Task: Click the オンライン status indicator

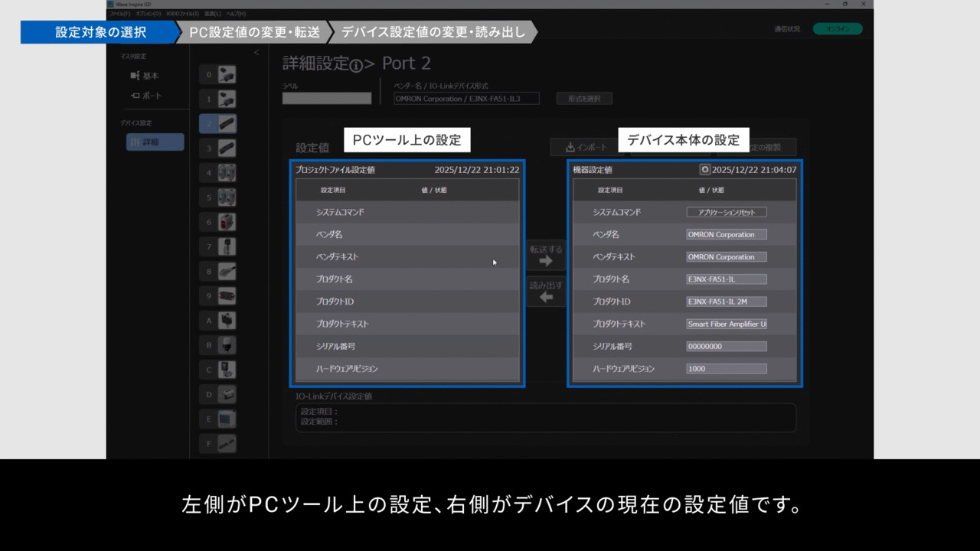Action: coord(838,29)
